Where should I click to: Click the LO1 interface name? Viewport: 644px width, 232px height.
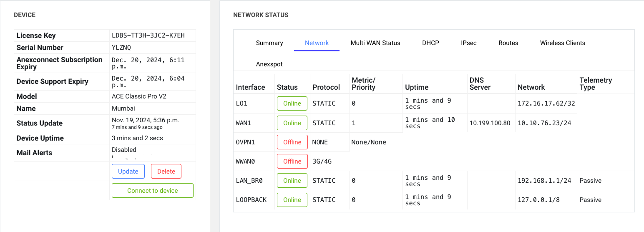click(241, 103)
